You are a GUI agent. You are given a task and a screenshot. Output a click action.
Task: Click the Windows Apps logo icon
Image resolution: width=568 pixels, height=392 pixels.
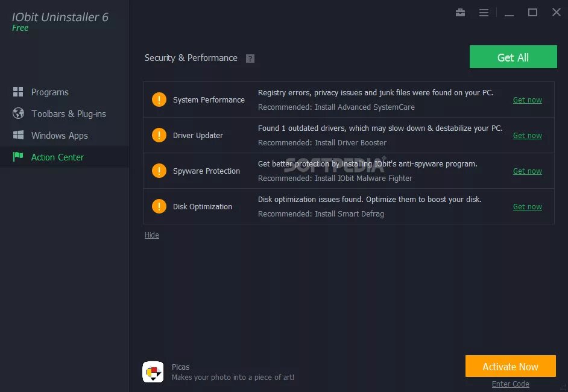[18, 135]
